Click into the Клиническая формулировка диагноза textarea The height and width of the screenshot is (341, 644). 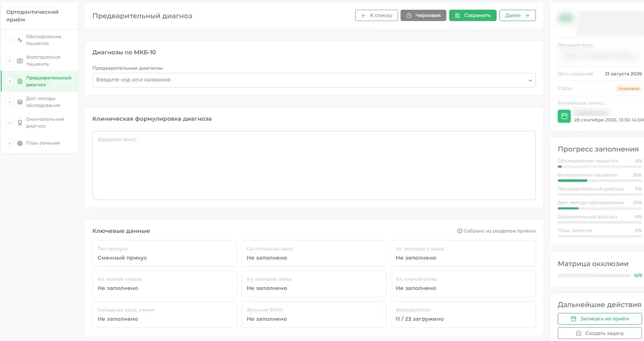coord(314,165)
